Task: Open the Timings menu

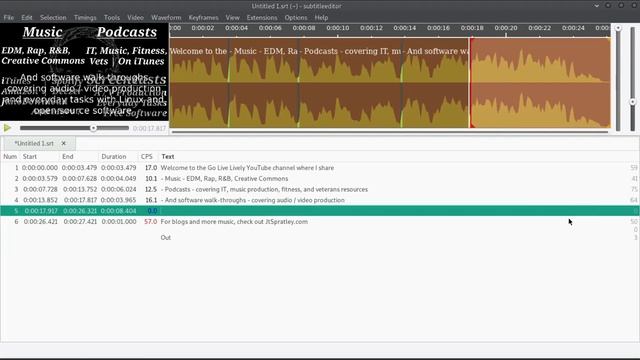Action: click(x=85, y=18)
